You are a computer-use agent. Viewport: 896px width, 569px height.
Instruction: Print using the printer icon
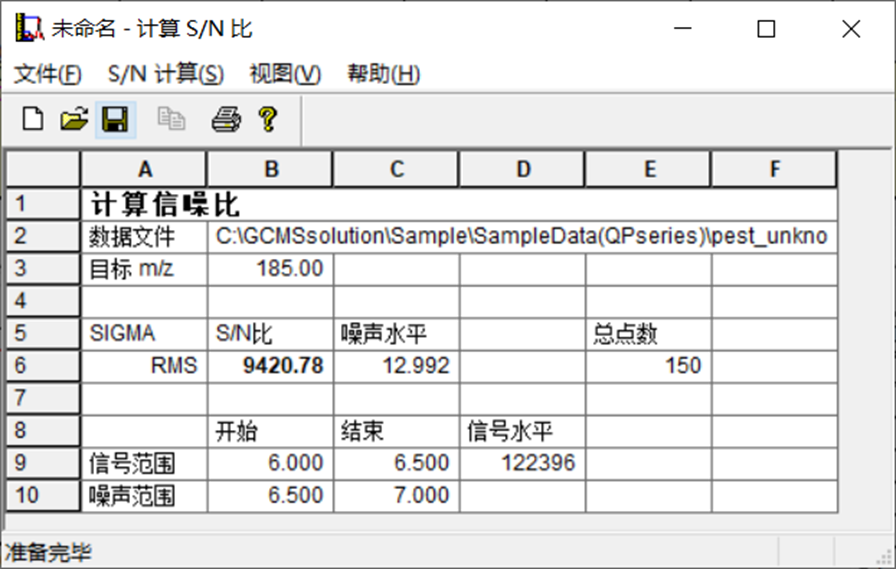click(226, 120)
